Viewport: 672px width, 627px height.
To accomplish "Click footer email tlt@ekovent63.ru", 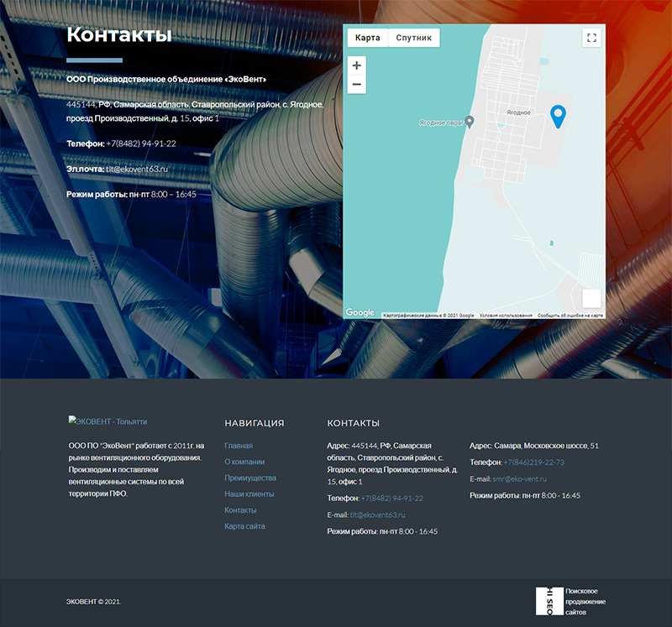I will 377,515.
